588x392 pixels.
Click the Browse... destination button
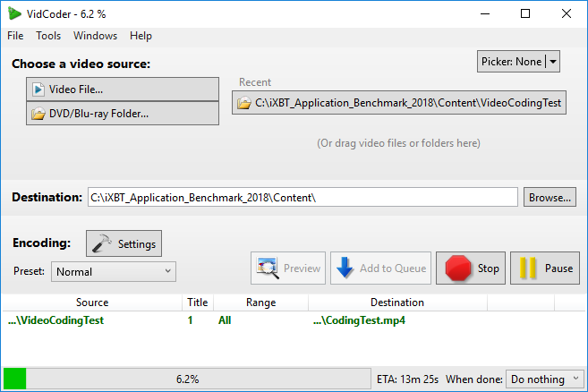[550, 197]
